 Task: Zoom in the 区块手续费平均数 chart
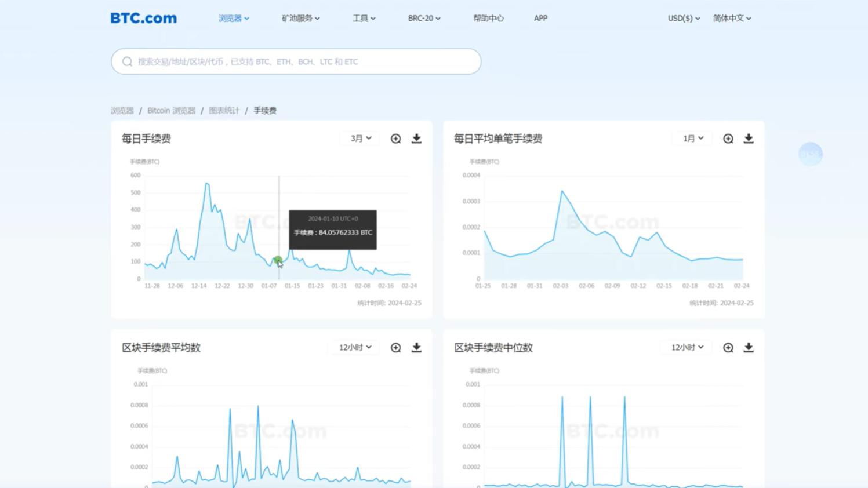pos(395,348)
